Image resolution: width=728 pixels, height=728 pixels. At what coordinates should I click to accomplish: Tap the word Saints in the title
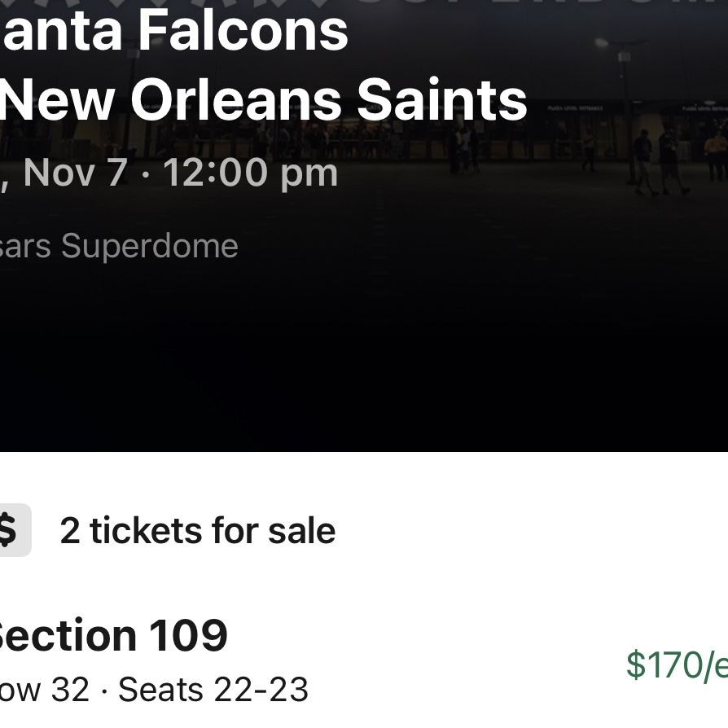click(x=442, y=100)
